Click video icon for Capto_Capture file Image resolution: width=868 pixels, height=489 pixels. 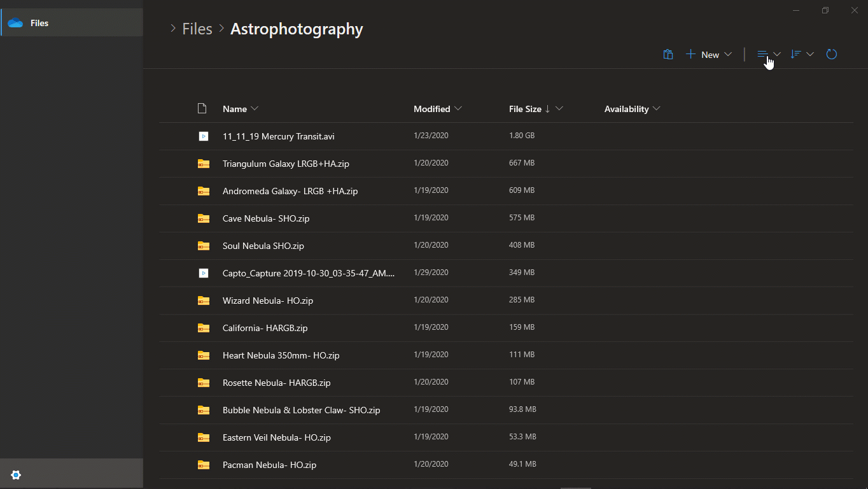coord(203,273)
